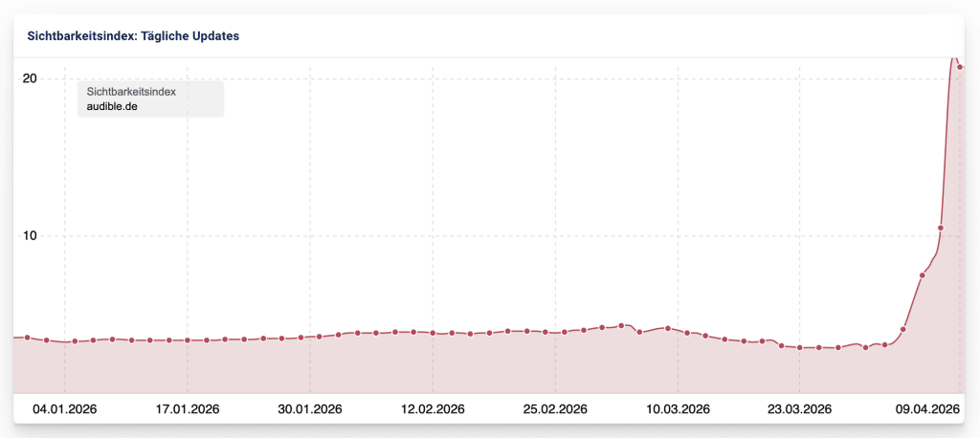This screenshot has width=980, height=438.
Task: Click the last data point above 20
Action: (x=960, y=67)
